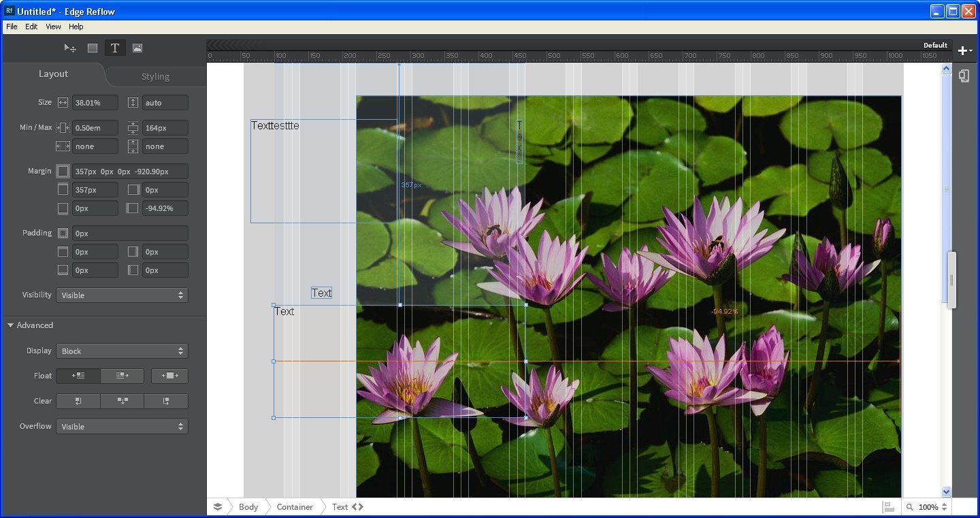Viewport: 980px width, 518px height.
Task: Click the top padding icon
Action: pos(63,252)
